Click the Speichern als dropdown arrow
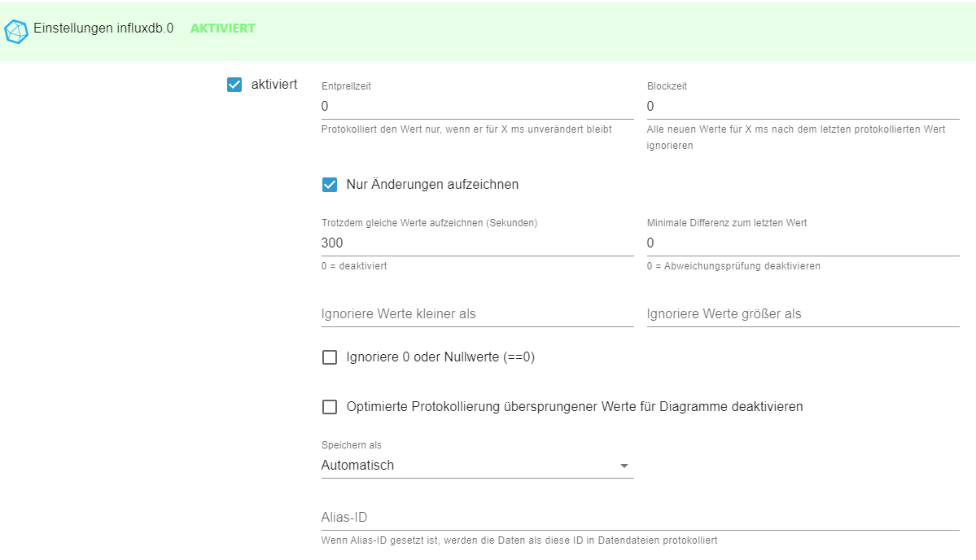Image resolution: width=976 pixels, height=560 pixels. 624,466
